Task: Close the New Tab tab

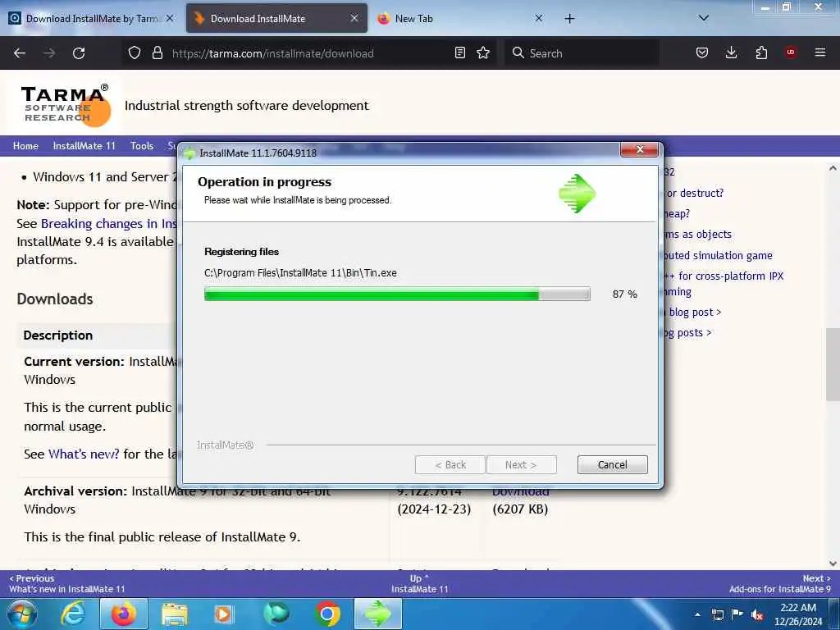Action: click(538, 18)
